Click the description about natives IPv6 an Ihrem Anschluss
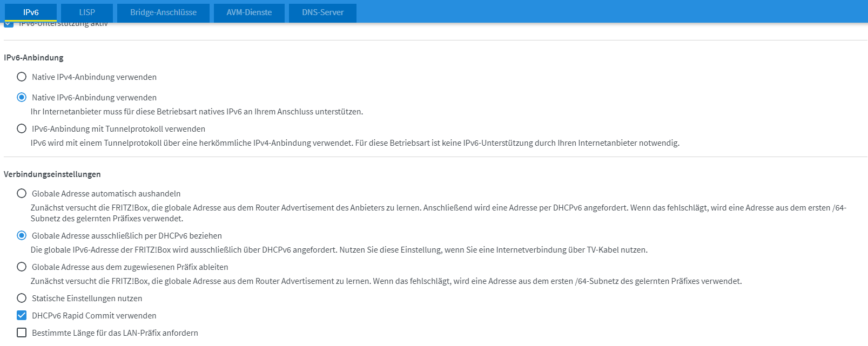868x346 pixels. click(x=197, y=112)
